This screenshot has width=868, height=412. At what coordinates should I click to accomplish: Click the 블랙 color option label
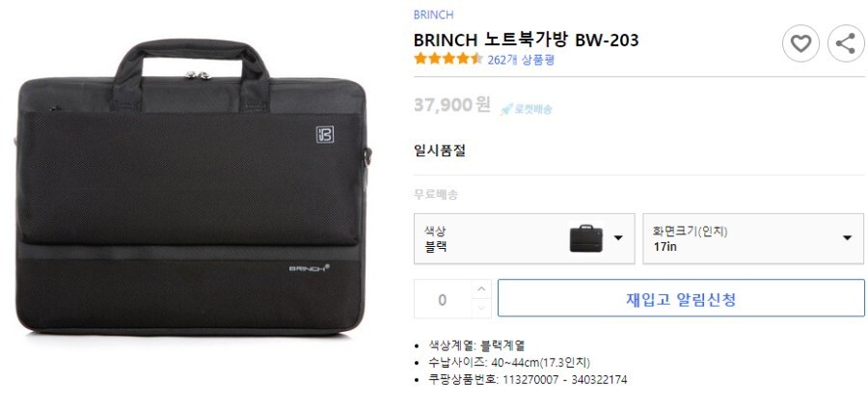click(436, 247)
